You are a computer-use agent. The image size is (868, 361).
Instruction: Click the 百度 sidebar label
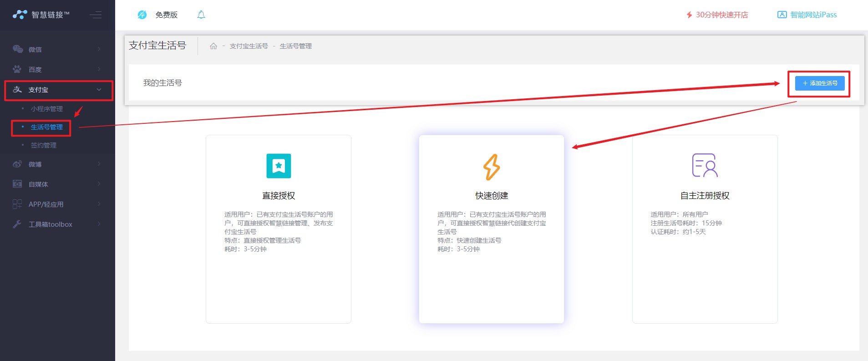35,70
